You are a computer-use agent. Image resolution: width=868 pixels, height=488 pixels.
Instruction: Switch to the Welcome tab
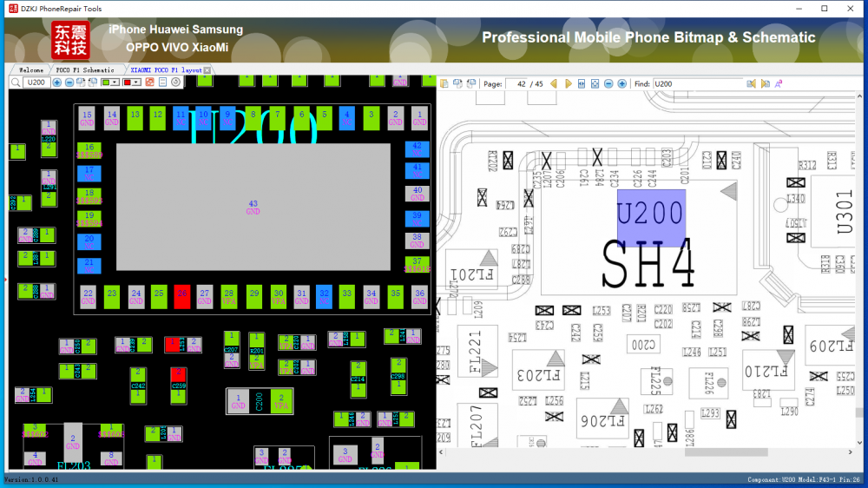pos(30,69)
